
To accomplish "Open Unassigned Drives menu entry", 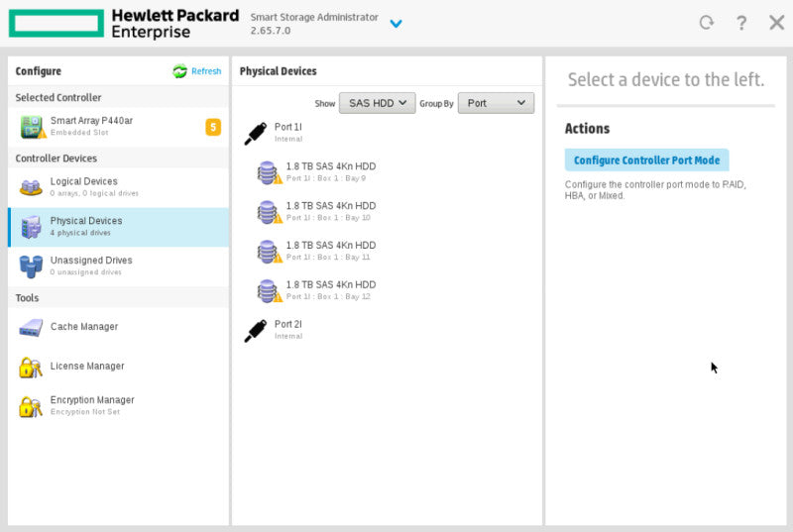I will click(118, 266).
